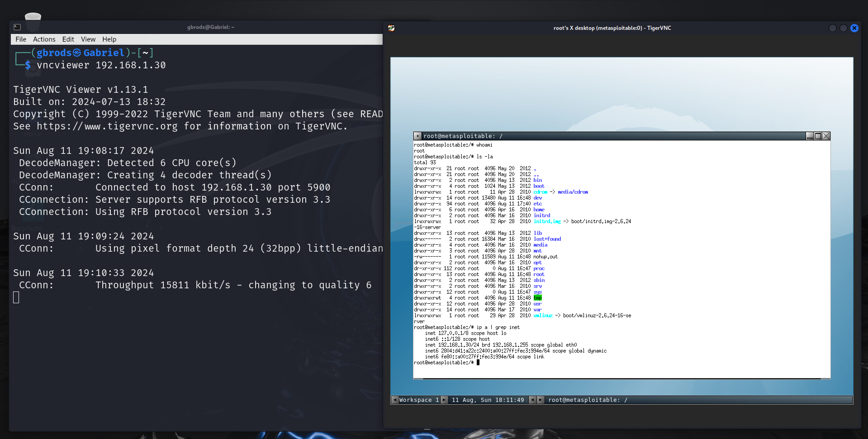Click the previous window arrow in the Fluxbox toolbar
Screen dimensions: 868x439
tap(532, 400)
